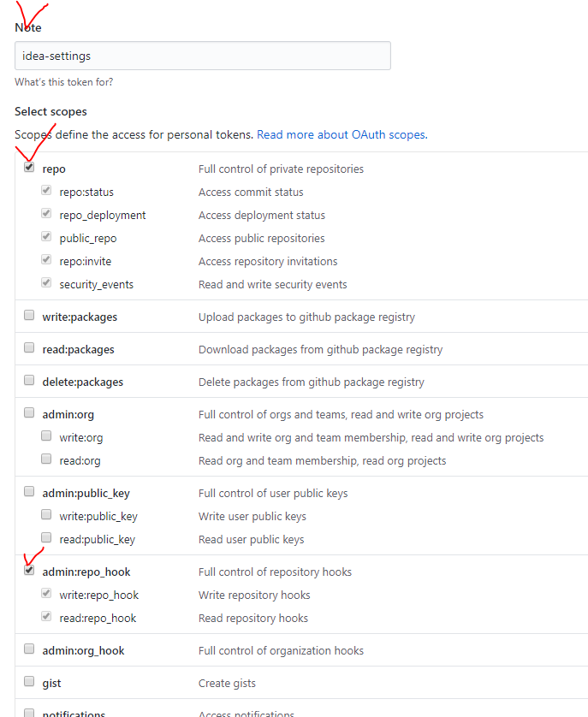Check the gist scope checkbox
The height and width of the screenshot is (717, 588).
pyautogui.click(x=29, y=681)
